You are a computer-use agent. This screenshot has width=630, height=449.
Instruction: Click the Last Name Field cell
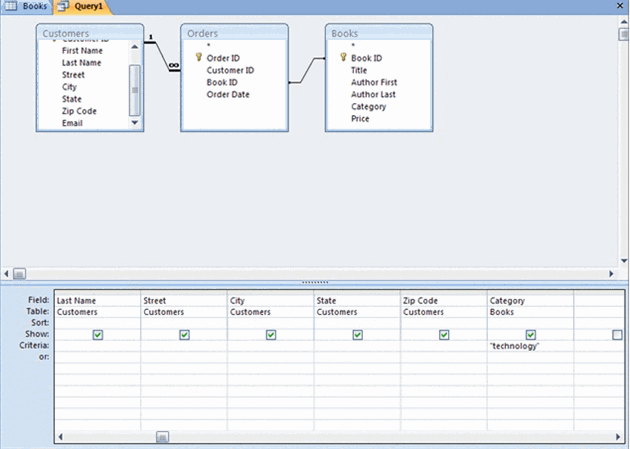[x=98, y=300]
